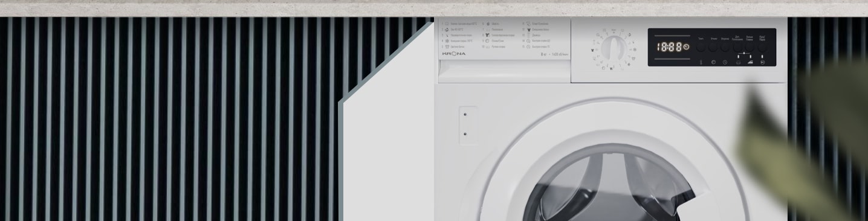The width and height of the screenshot is (868, 221).
Task: Click the clock symbol beside the digital time
Action: pyautogui.click(x=686, y=46)
